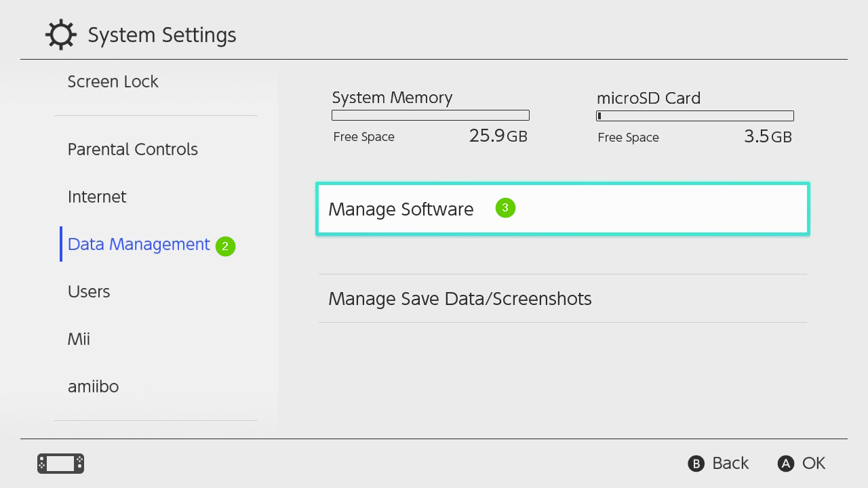The width and height of the screenshot is (868, 488).
Task: Click the green step 3 badge
Action: (505, 207)
